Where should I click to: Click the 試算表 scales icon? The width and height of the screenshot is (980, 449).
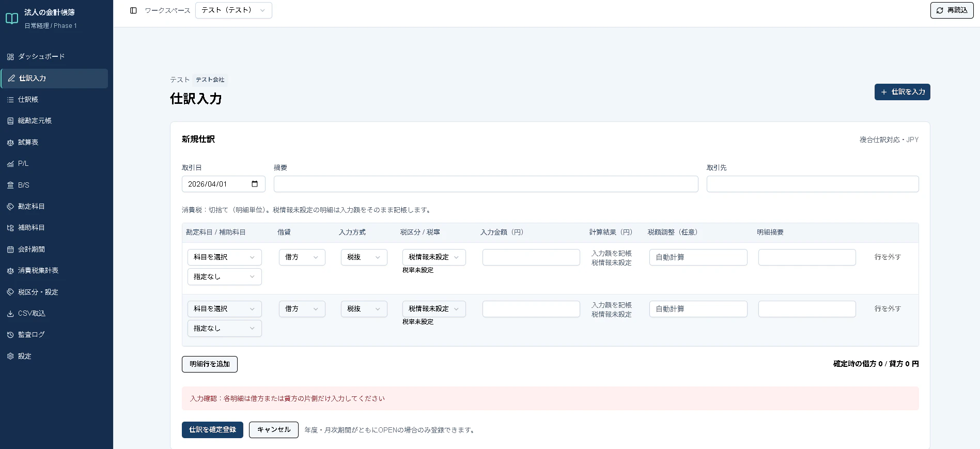click(10, 143)
